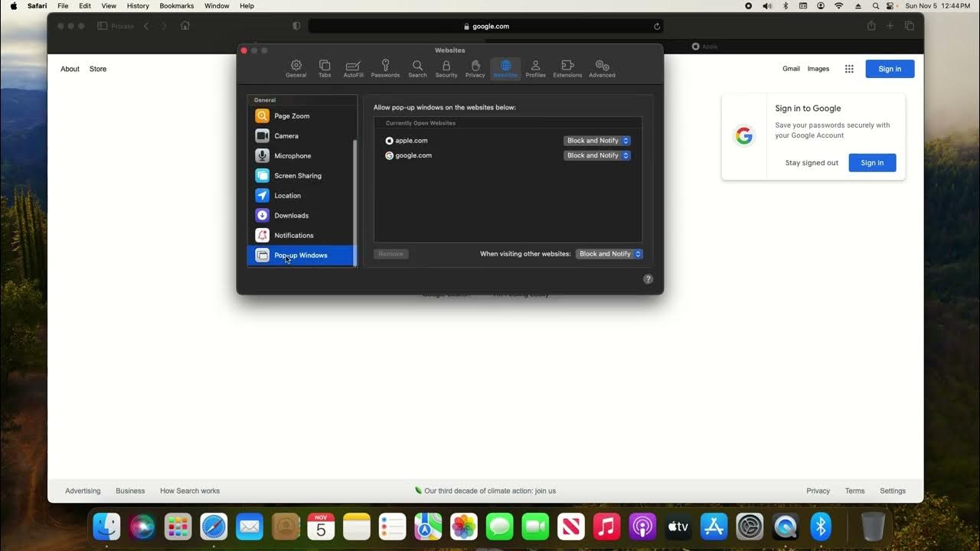Open the General settings tab icon

point(296,68)
